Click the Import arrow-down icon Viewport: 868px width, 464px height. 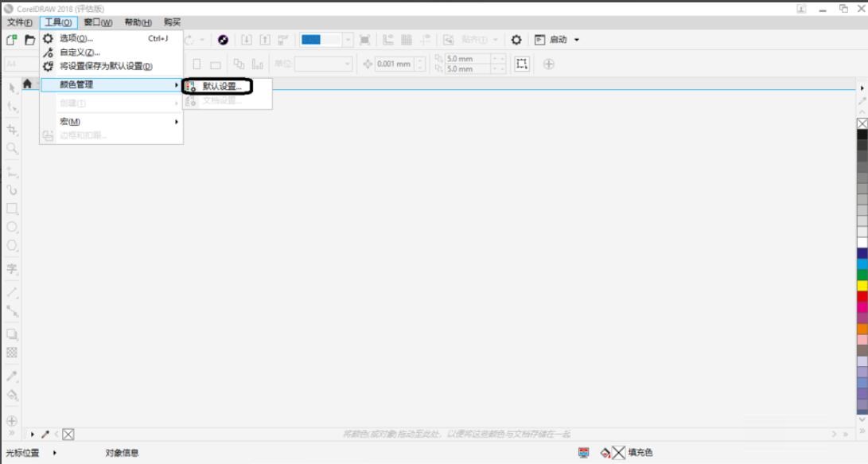click(x=247, y=40)
